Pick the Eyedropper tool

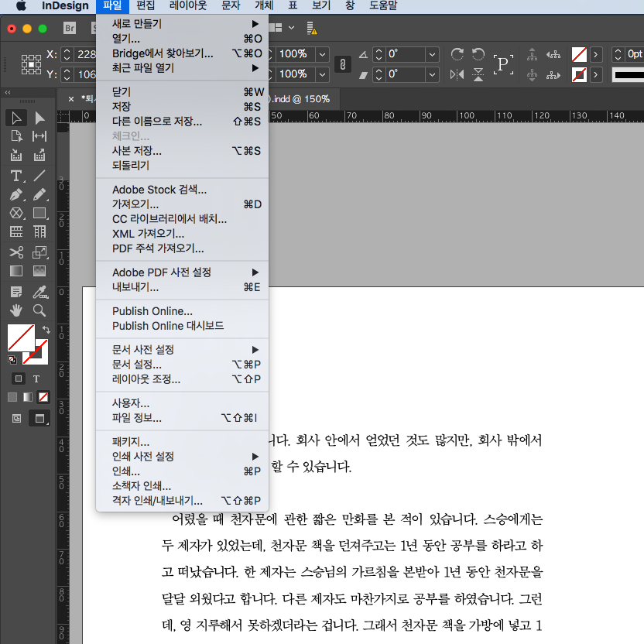(x=39, y=290)
